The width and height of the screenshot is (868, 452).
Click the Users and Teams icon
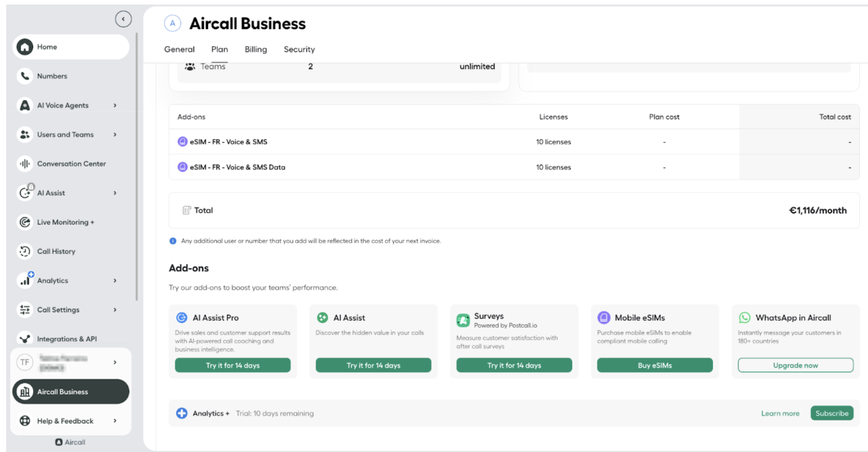[25, 135]
